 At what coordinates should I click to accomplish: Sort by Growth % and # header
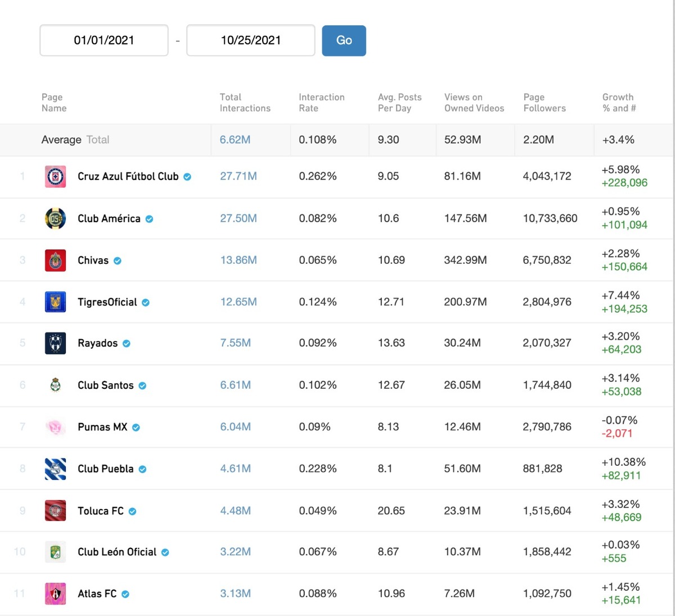tap(619, 102)
